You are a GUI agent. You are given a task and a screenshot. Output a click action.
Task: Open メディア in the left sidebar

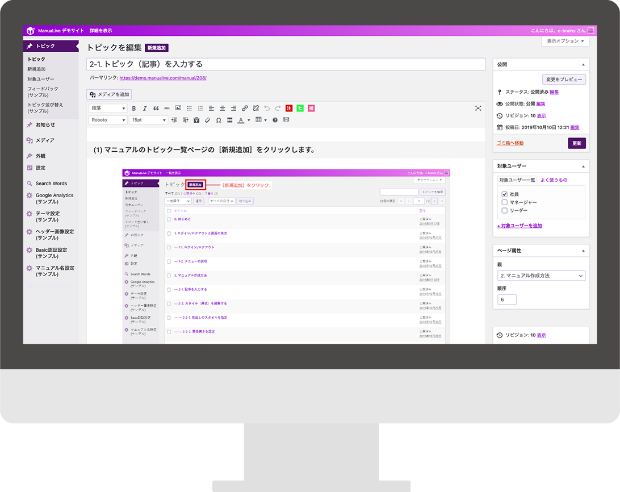click(45, 141)
